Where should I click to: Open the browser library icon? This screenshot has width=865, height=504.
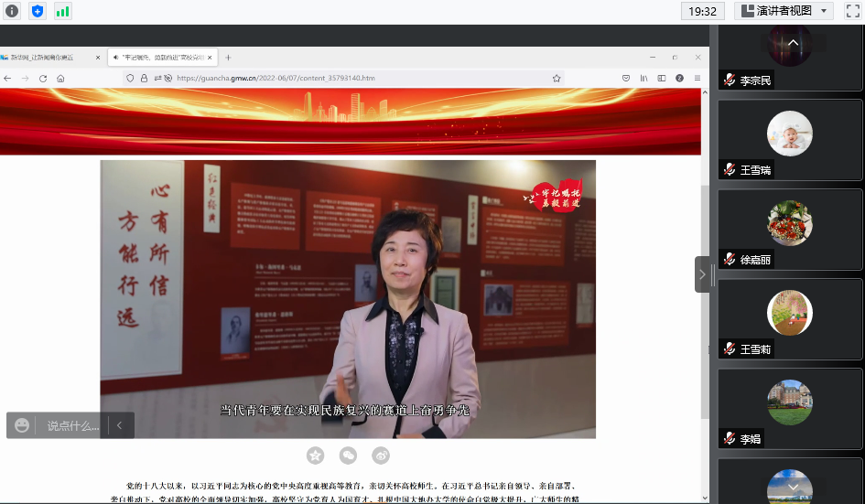[643, 79]
